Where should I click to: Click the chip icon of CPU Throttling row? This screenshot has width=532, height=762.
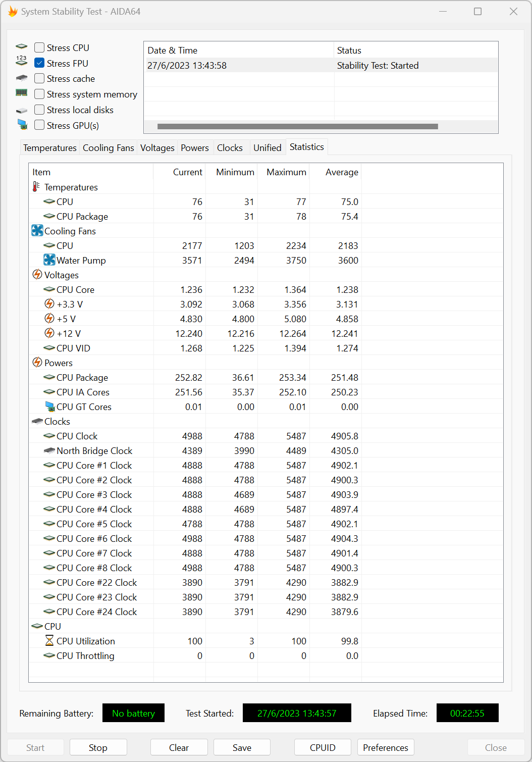49,655
